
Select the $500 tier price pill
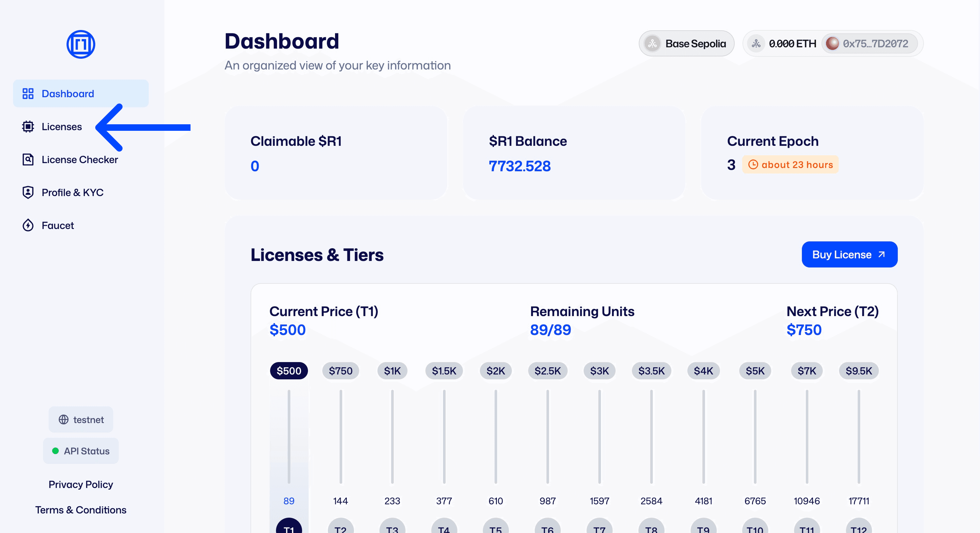[x=289, y=371]
